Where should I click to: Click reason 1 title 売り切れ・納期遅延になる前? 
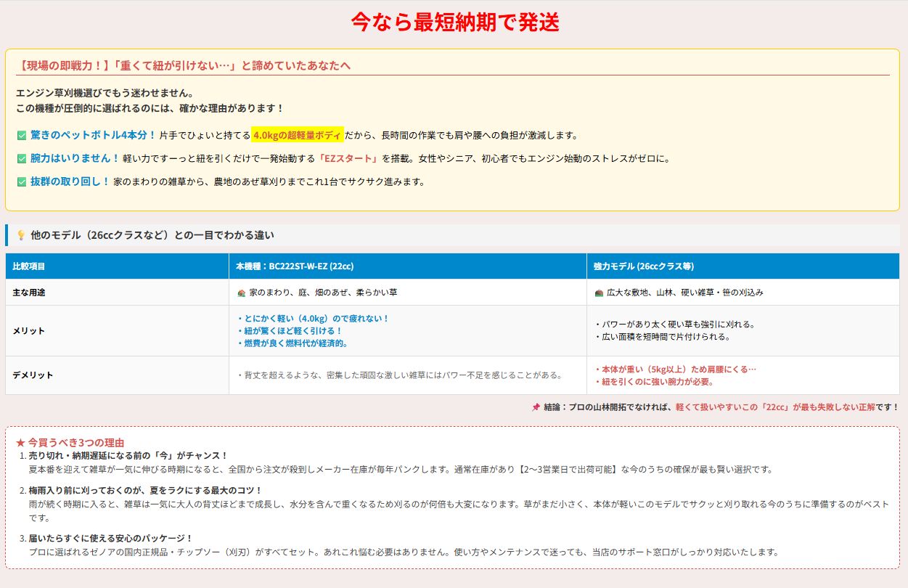[x=128, y=456]
